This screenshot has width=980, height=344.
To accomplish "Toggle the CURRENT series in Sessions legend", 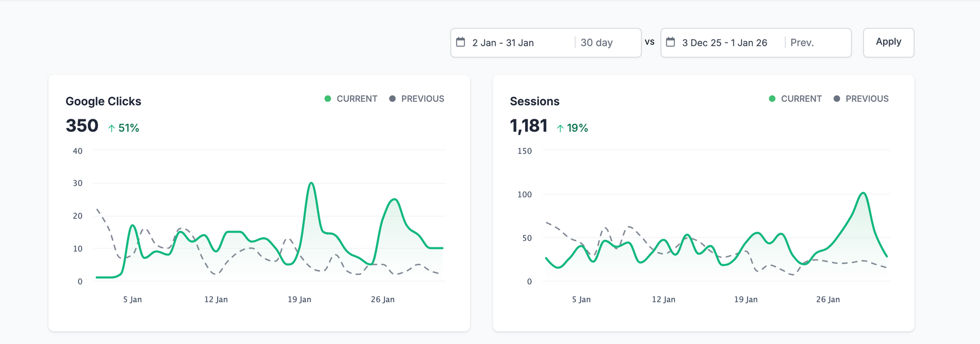I will coord(795,99).
